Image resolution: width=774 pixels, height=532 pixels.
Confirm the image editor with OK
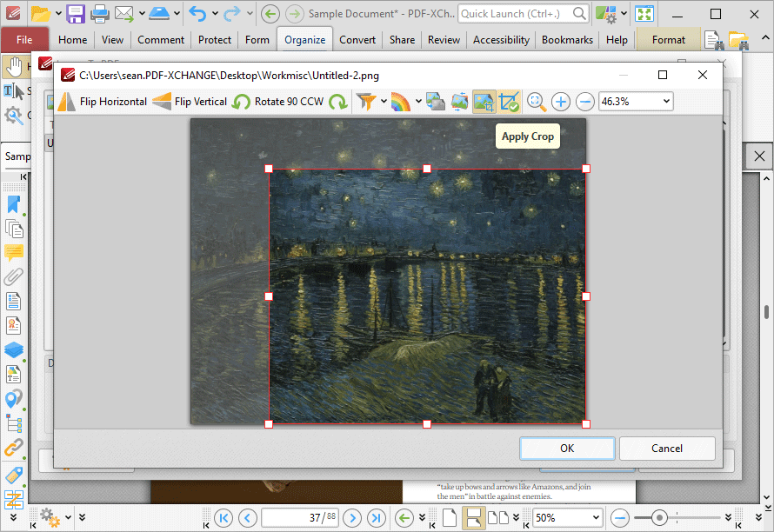[567, 448]
